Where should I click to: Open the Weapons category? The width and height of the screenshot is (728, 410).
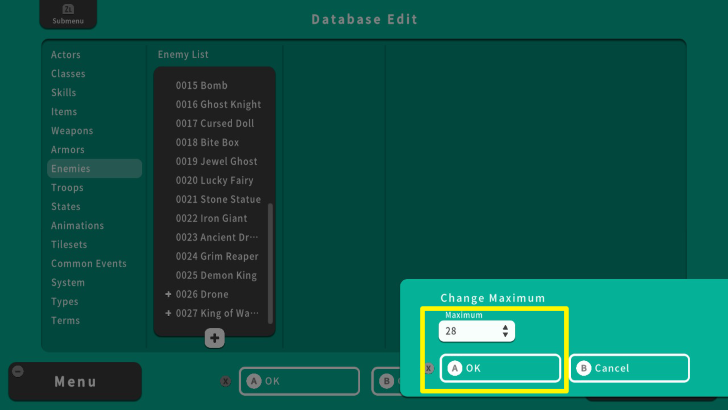(x=72, y=131)
